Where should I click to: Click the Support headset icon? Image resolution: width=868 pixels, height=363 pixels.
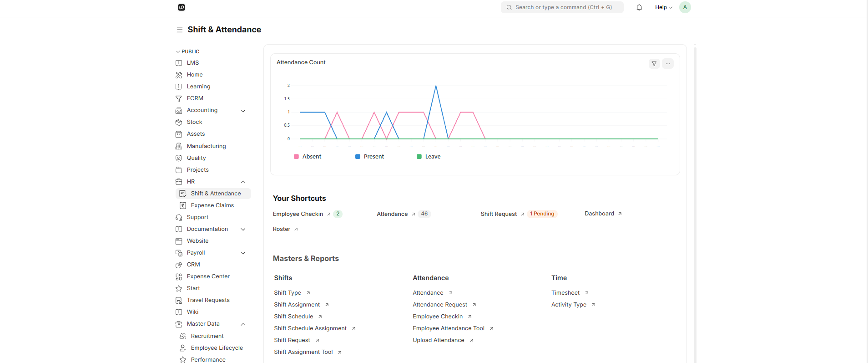pos(179,217)
